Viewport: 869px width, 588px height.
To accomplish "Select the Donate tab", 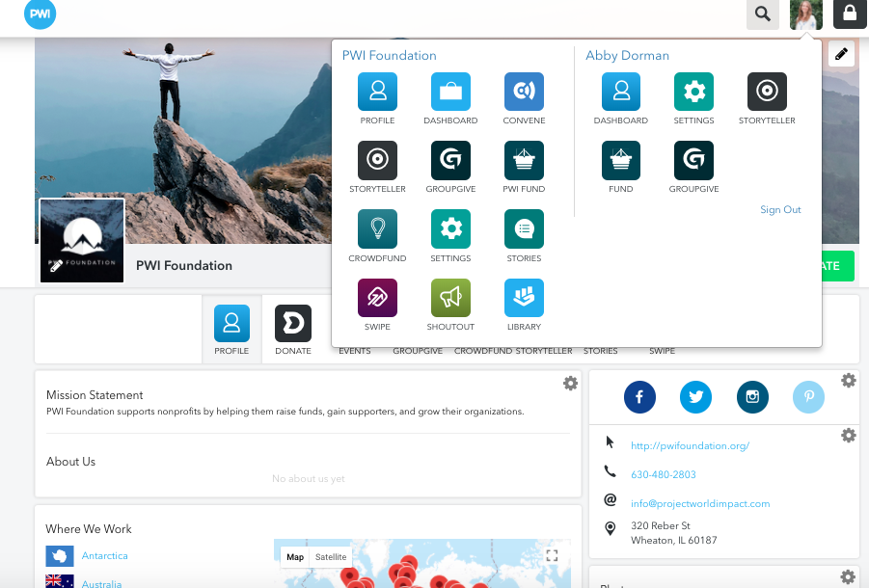I will click(x=292, y=330).
